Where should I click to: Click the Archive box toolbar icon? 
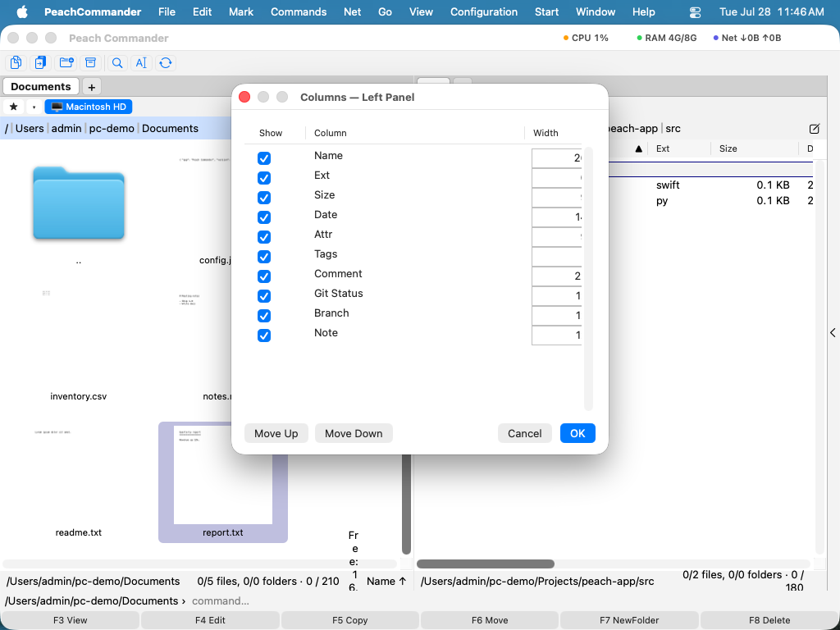[90, 62]
